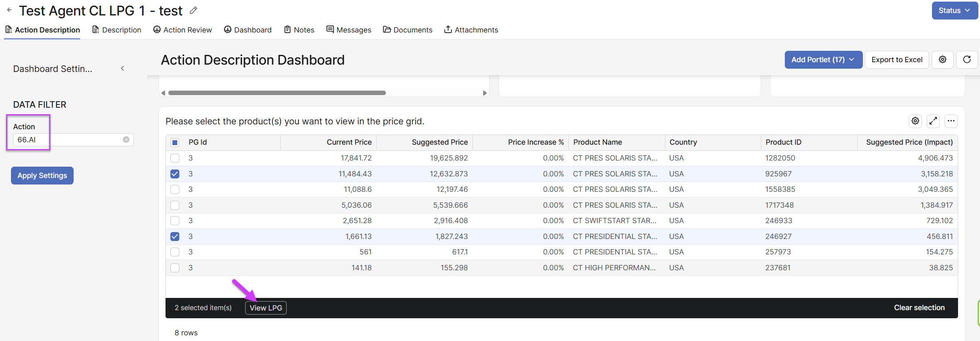Open dashboard settings gear in top toolbar
Screen dimensions: 980x341
[x=942, y=60]
